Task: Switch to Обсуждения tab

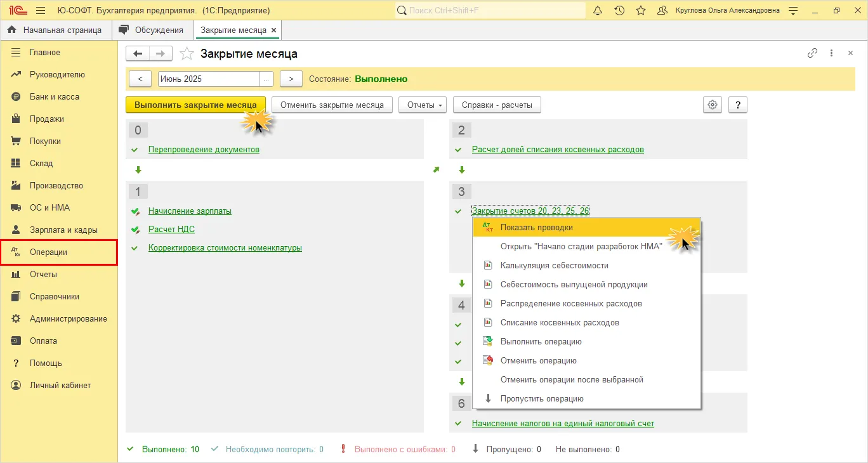Action: click(152, 30)
